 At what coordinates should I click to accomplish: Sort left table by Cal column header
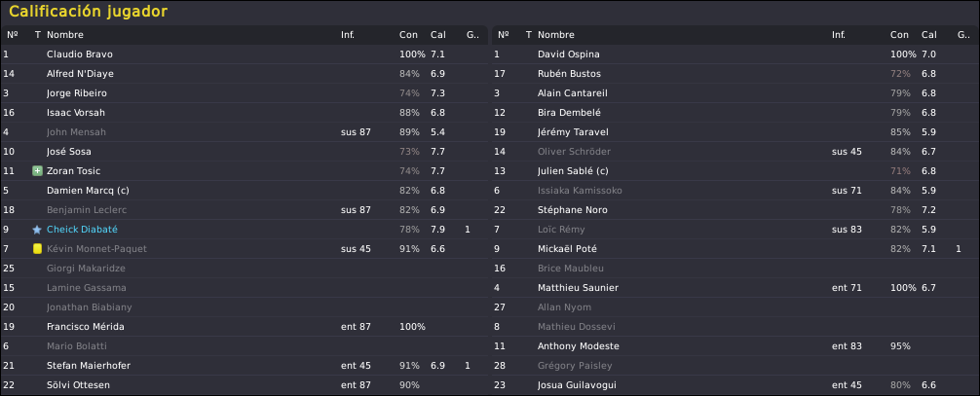point(437,35)
